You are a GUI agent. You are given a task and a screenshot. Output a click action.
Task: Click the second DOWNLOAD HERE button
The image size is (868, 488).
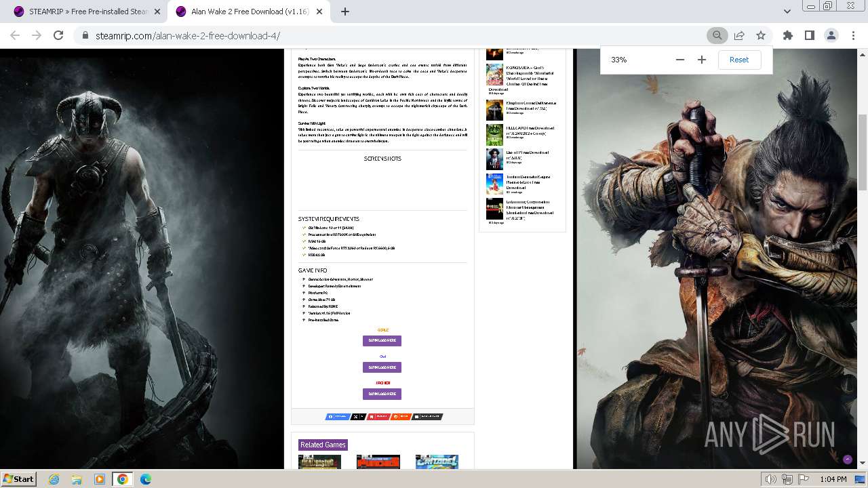point(382,367)
